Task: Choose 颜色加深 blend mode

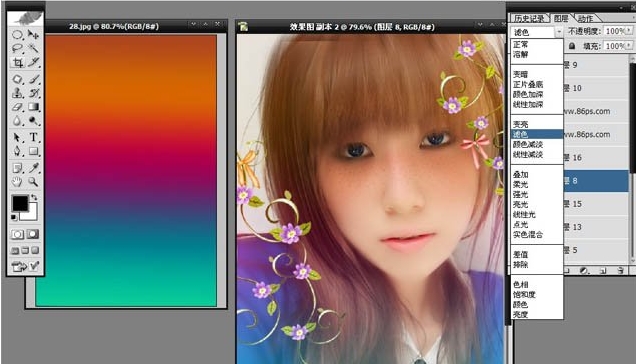Action: (537, 94)
